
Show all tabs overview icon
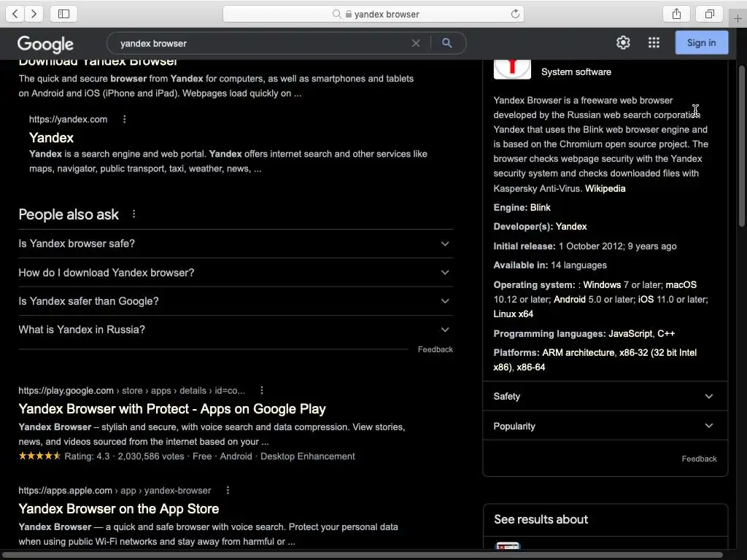click(710, 14)
